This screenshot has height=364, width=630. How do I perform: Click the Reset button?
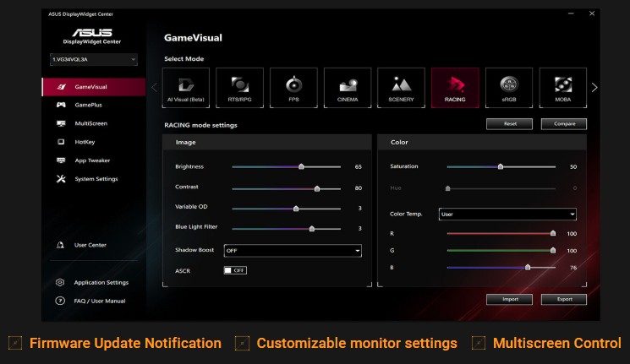510,124
